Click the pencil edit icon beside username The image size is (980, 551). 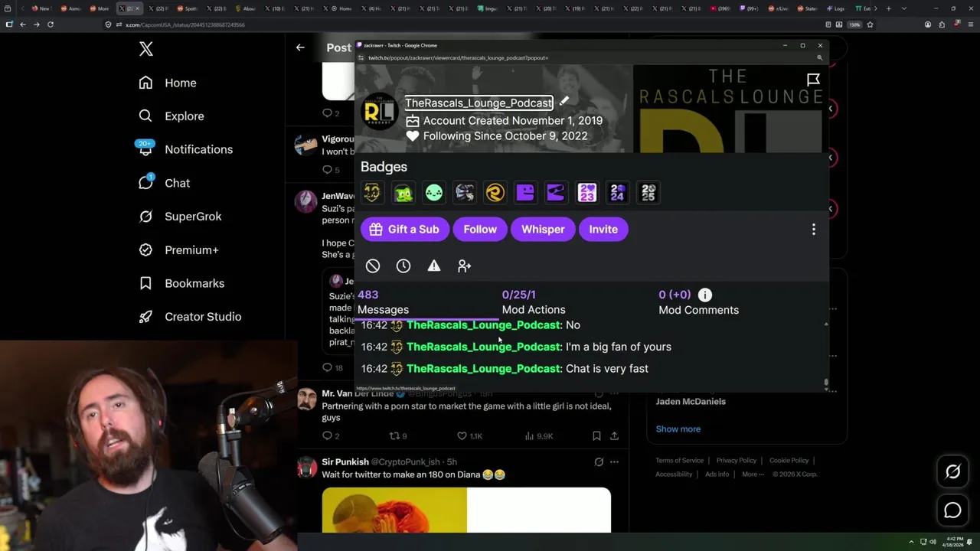click(564, 101)
